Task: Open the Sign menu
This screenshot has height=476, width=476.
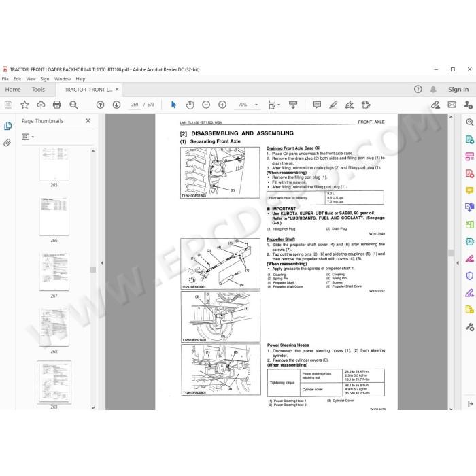Action: (45, 79)
